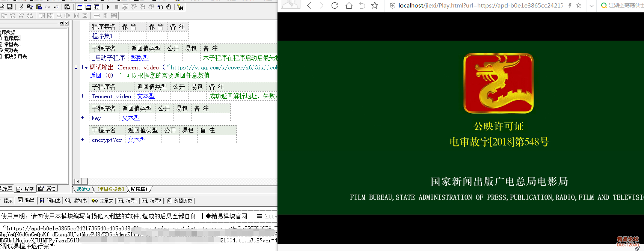Image resolution: width=644 pixels, height=251 pixels.
Task: Open the 支持库 side panel tab
Action: (6, 189)
